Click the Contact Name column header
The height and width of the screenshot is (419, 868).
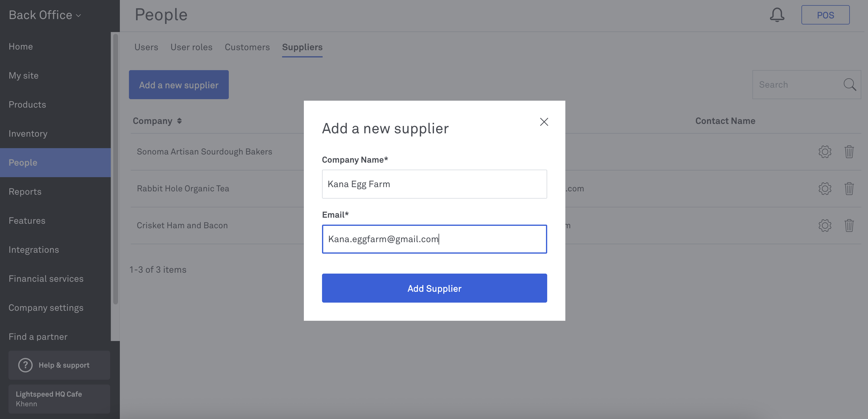click(725, 121)
